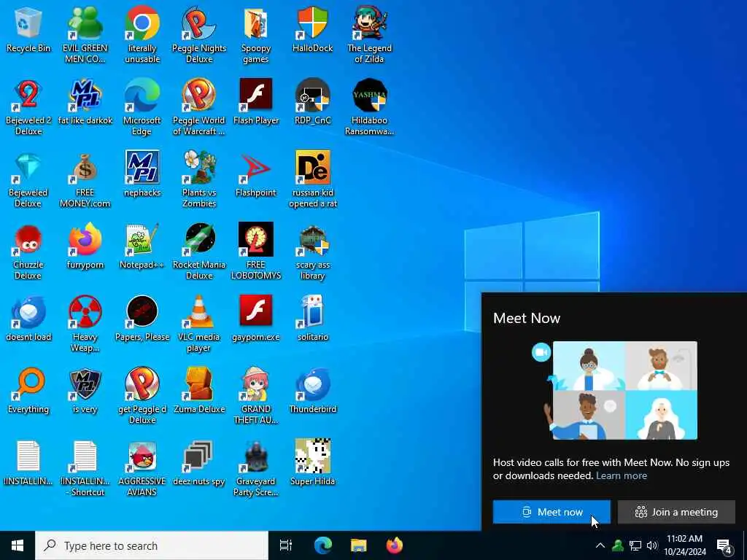Open the network tray icon
The image size is (747, 560).
635,545
